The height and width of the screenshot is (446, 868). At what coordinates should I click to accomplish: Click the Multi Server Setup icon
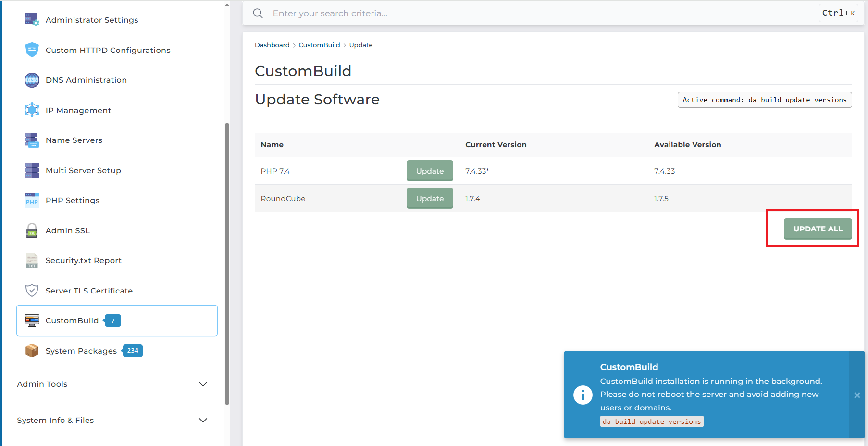pyautogui.click(x=32, y=170)
